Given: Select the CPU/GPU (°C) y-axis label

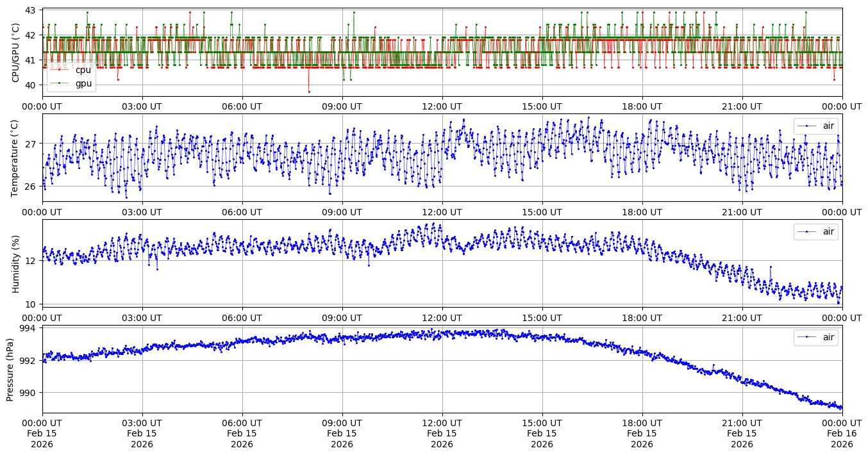Looking at the screenshot, I should point(15,53).
